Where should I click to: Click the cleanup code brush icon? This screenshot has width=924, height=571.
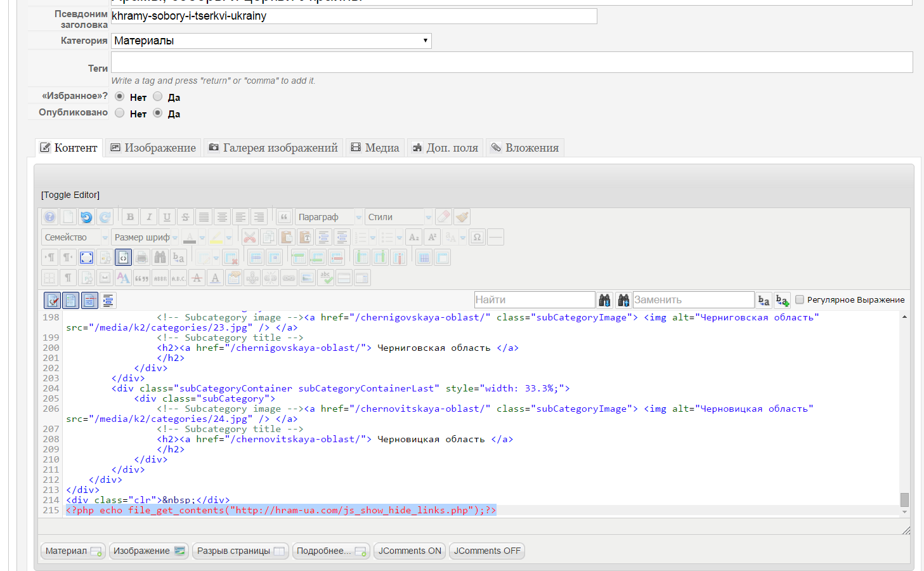(x=462, y=217)
